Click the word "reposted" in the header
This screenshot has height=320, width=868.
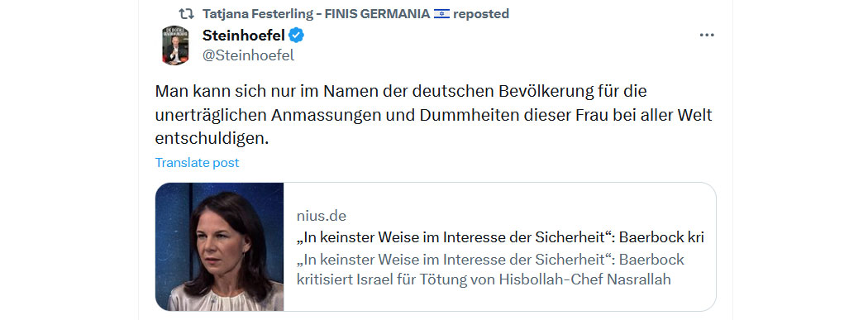click(481, 14)
